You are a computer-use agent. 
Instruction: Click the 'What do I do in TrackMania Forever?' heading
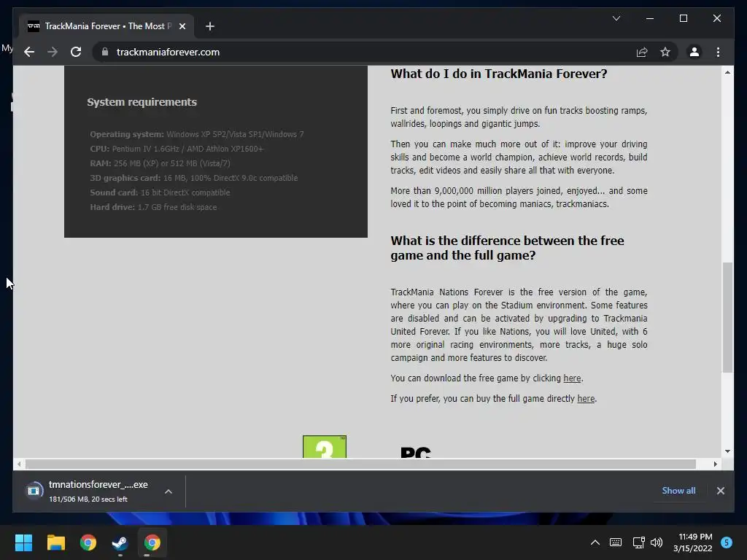499,74
